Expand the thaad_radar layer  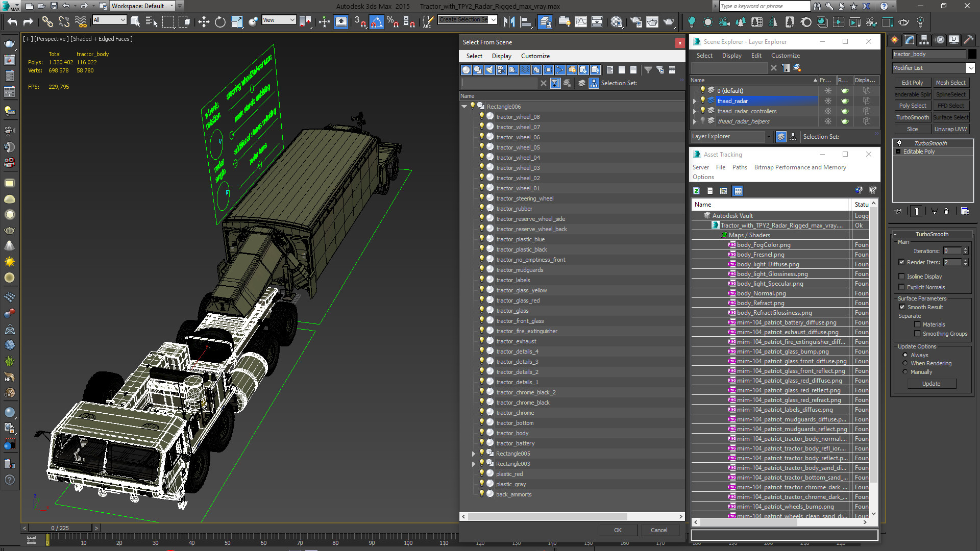point(694,101)
